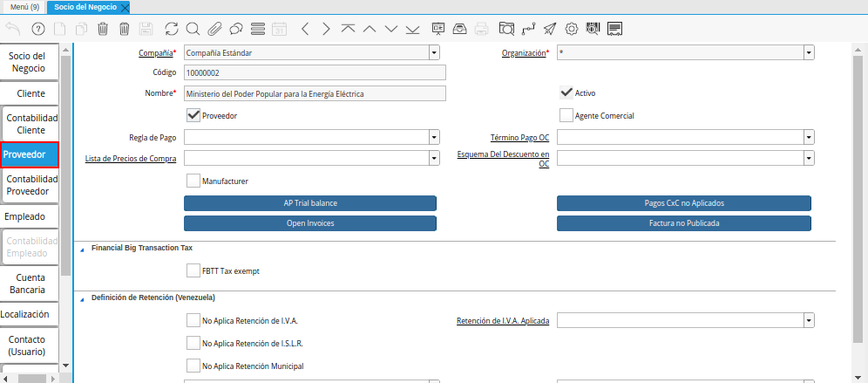The image size is (868, 383).
Task: Enable the Agente Comercial checkbox
Action: [566, 115]
